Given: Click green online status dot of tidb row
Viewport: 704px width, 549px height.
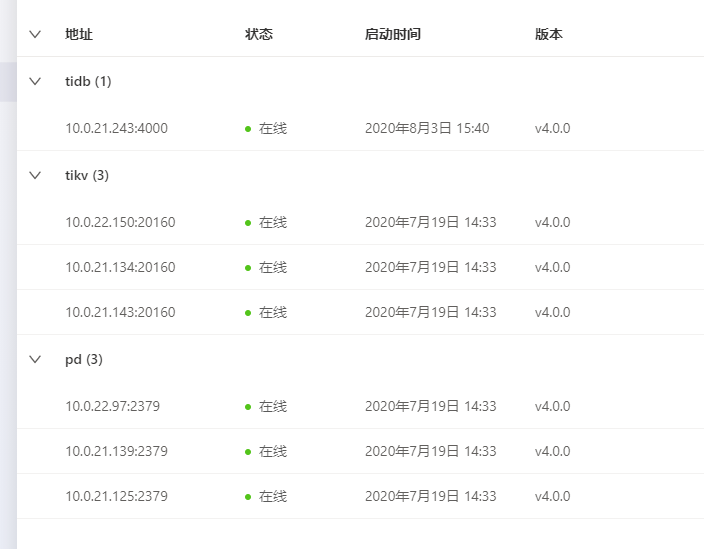Looking at the screenshot, I should point(248,129).
